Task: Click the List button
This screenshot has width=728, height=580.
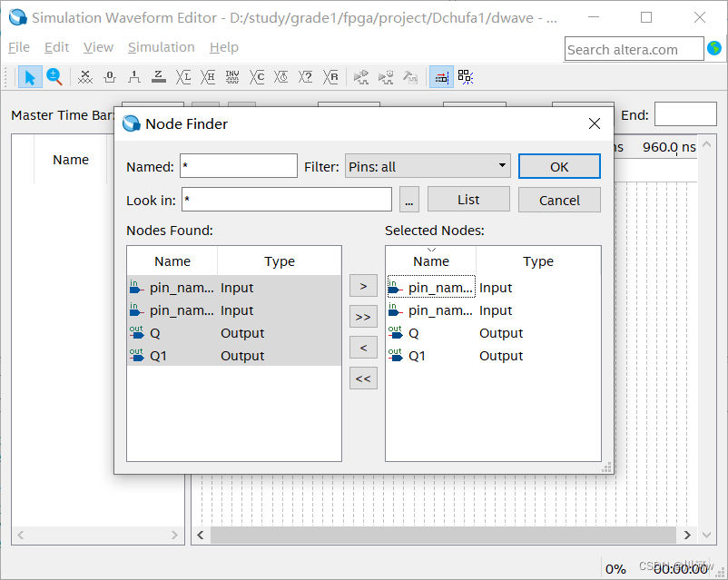Action: 468,200
